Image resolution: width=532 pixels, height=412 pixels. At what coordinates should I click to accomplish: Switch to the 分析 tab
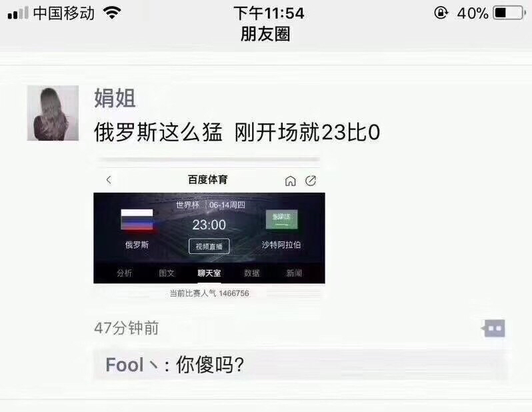[125, 273]
